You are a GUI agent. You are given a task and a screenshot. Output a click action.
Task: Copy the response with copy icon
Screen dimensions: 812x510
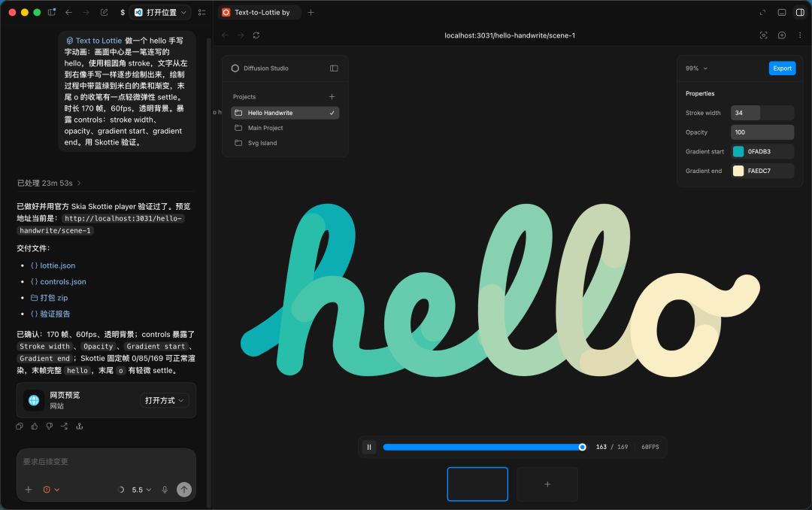19,426
